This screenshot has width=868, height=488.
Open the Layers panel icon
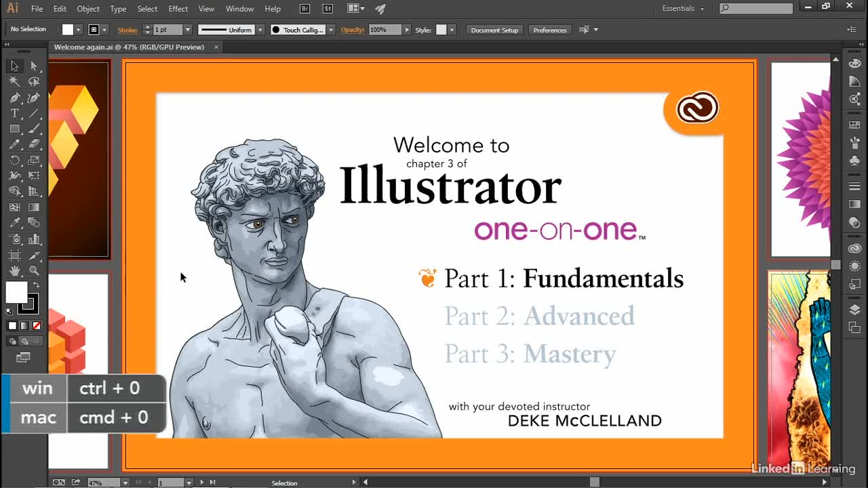click(x=854, y=310)
